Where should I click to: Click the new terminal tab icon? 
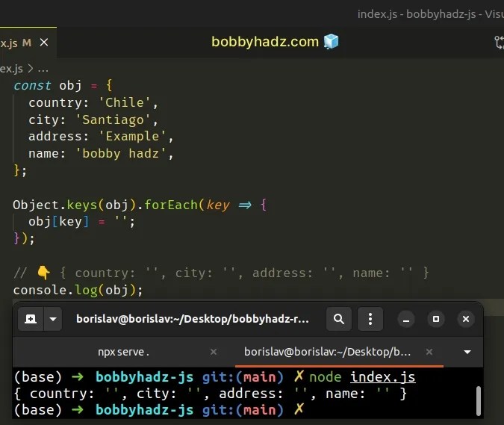pyautogui.click(x=31, y=319)
